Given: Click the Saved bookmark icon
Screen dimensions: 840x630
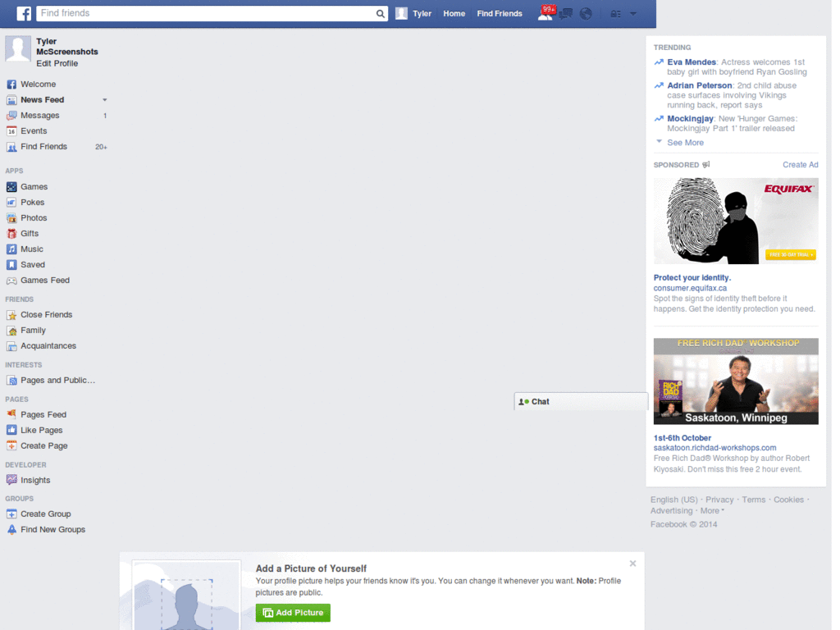Looking at the screenshot, I should click(x=11, y=265).
